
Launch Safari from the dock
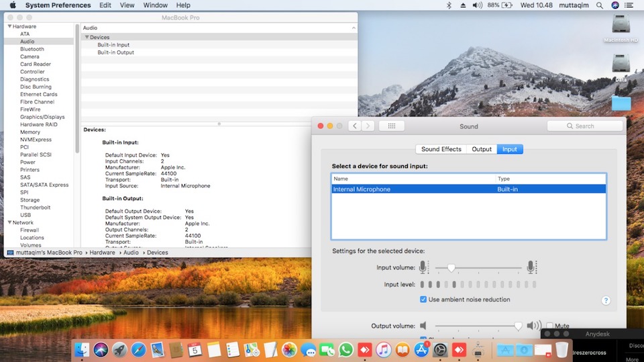coord(139,349)
